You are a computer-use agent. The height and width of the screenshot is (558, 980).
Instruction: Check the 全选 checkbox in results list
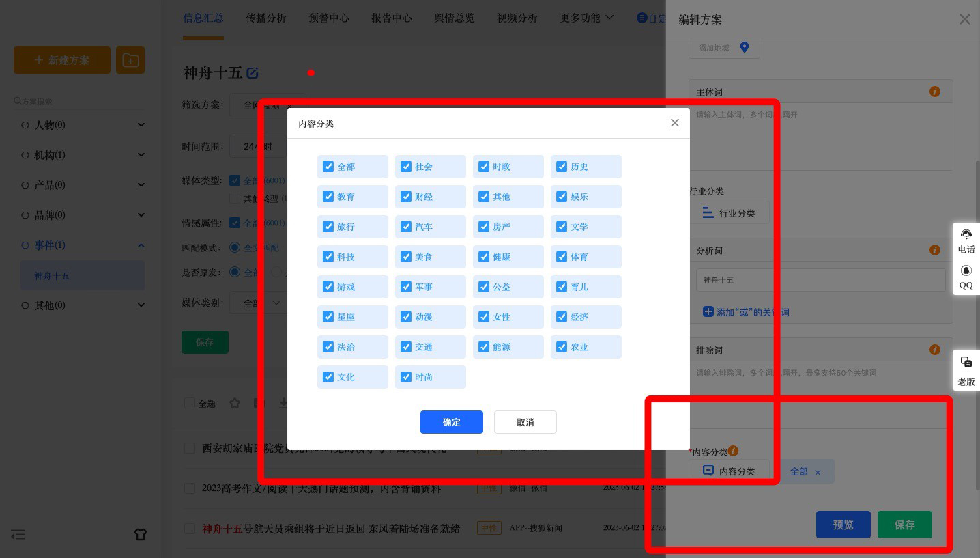[x=190, y=403]
